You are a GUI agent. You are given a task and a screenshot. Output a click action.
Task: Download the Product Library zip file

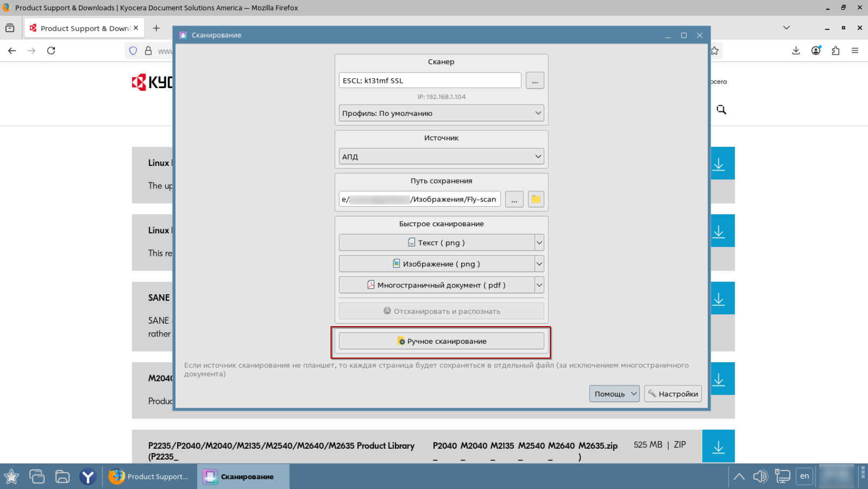tap(718, 447)
